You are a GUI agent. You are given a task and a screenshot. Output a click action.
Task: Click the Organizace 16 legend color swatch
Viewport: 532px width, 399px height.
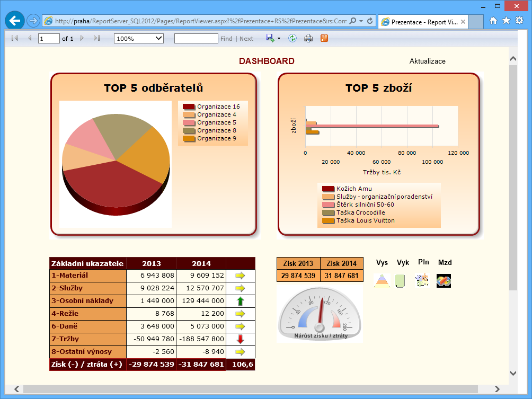click(x=189, y=107)
